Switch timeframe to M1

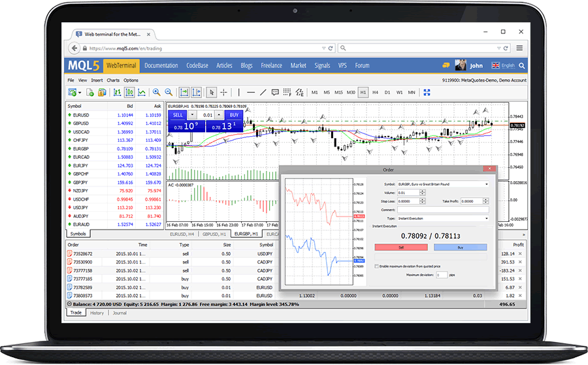point(315,92)
